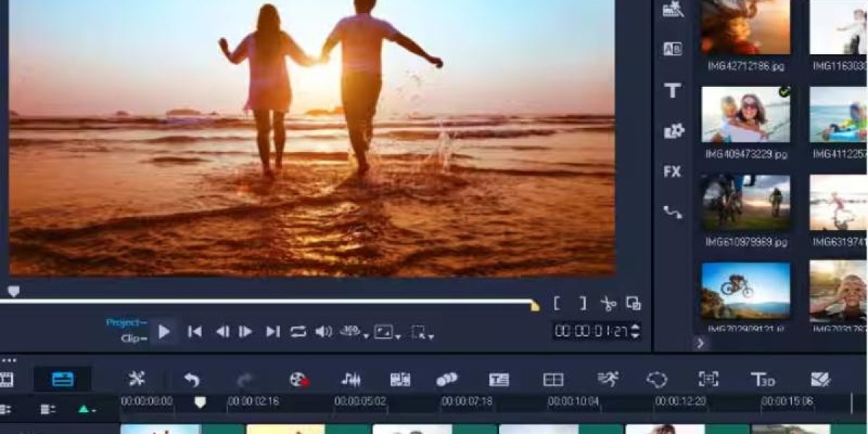Undo the last action
The image size is (868, 434).
(190, 379)
